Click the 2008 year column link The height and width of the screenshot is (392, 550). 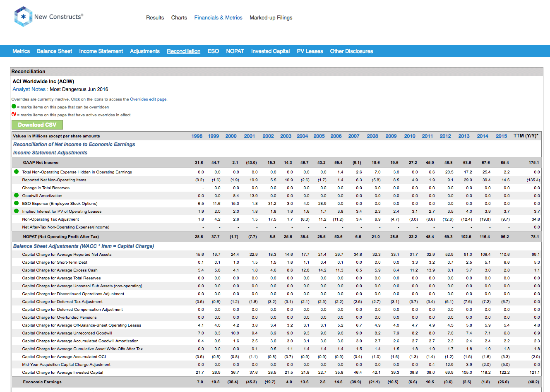tap(372, 136)
